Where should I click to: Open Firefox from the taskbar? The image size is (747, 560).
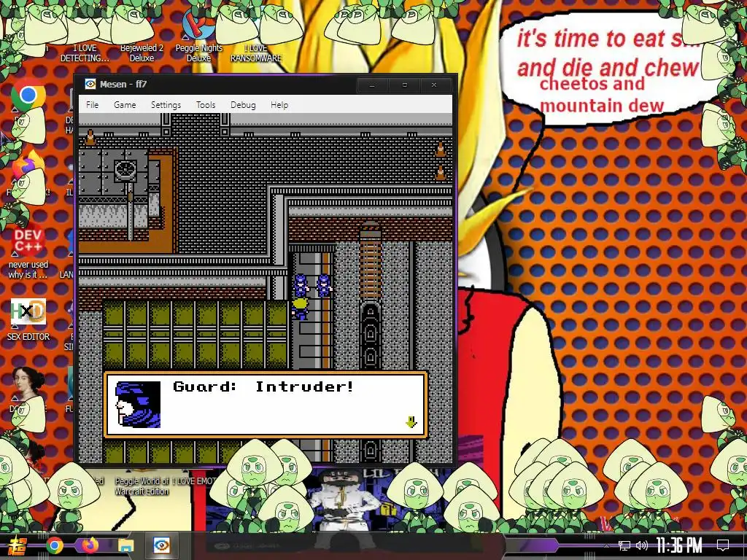(90, 545)
